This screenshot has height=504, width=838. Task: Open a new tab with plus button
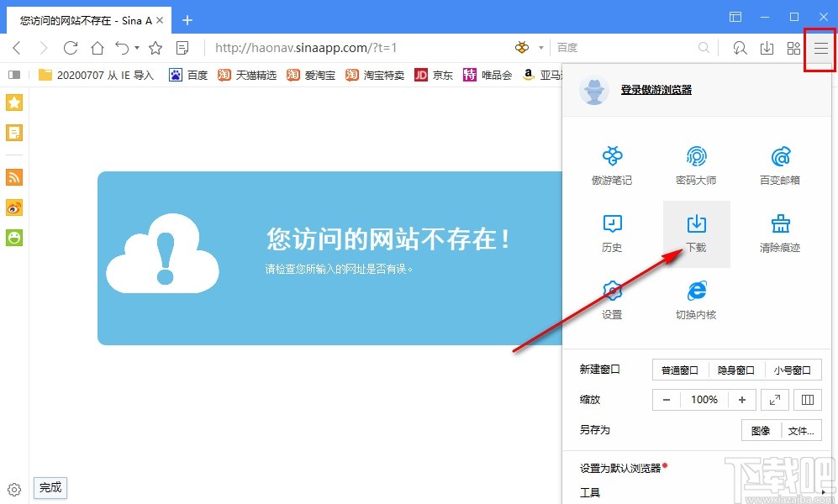(x=187, y=20)
